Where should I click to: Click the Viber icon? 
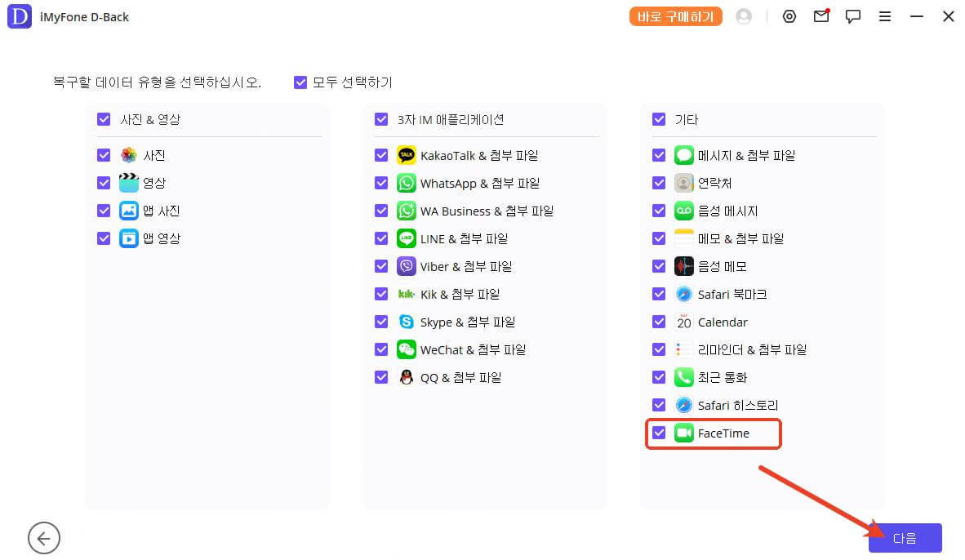coord(407,266)
